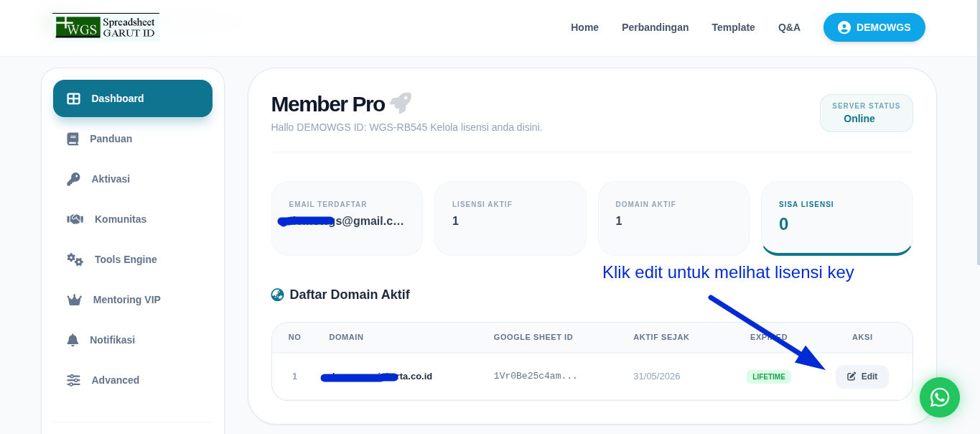Click the AKSI column header
The width and height of the screenshot is (980, 434).
(862, 337)
